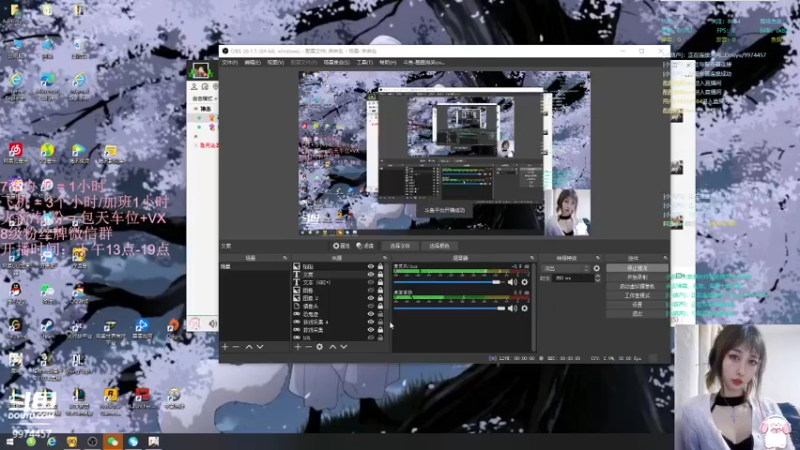Viewport: 800px width, 450px height.
Task: Move the selected source up in the list
Action: tap(333, 347)
